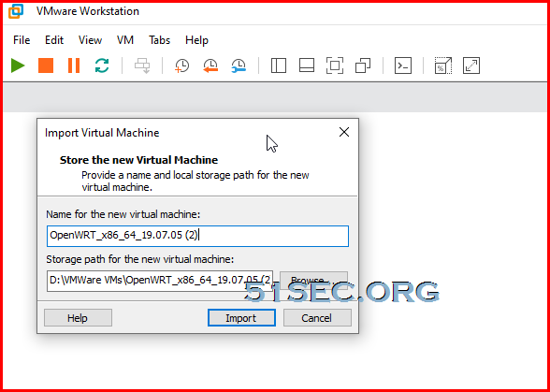The image size is (550, 392).
Task: Click the 'Store the new Virtual Machine' heading
Action: pyautogui.click(x=138, y=160)
